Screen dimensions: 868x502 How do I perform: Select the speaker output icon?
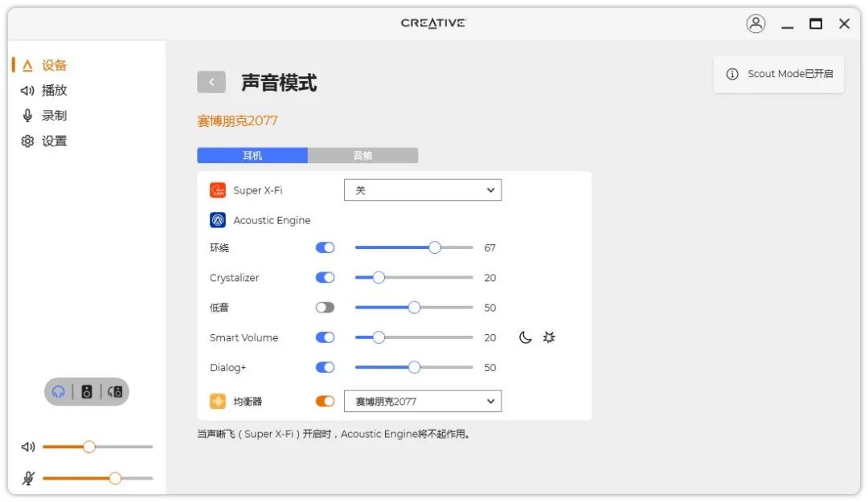click(86, 392)
